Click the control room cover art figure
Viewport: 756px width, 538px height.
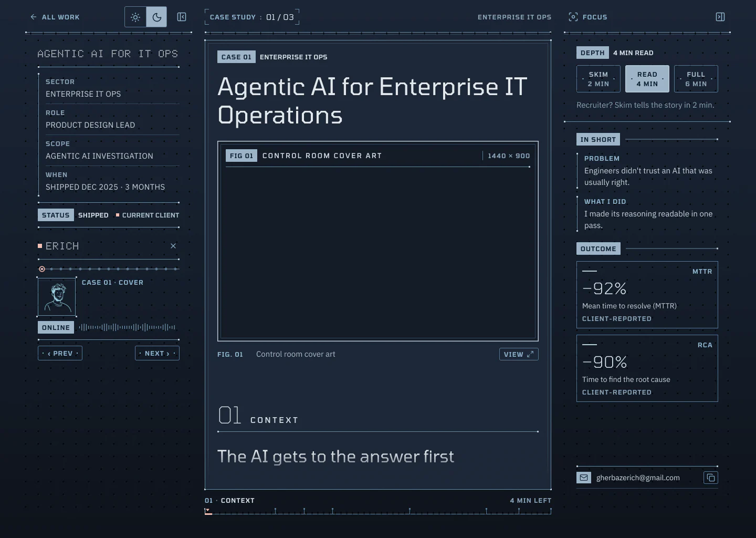pyautogui.click(x=378, y=241)
